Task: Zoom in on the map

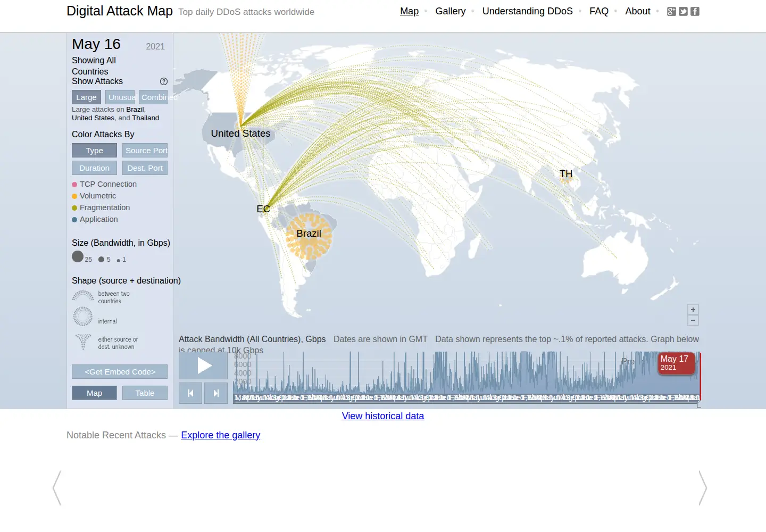Action: [x=693, y=310]
